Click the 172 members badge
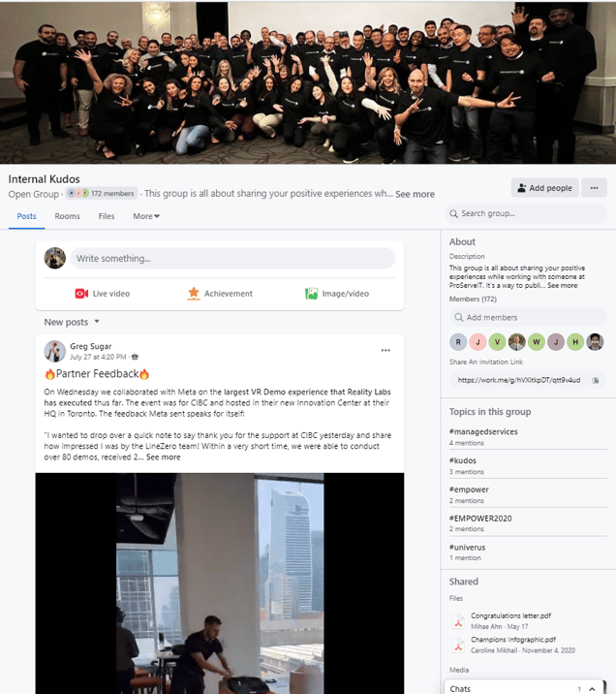 point(102,194)
